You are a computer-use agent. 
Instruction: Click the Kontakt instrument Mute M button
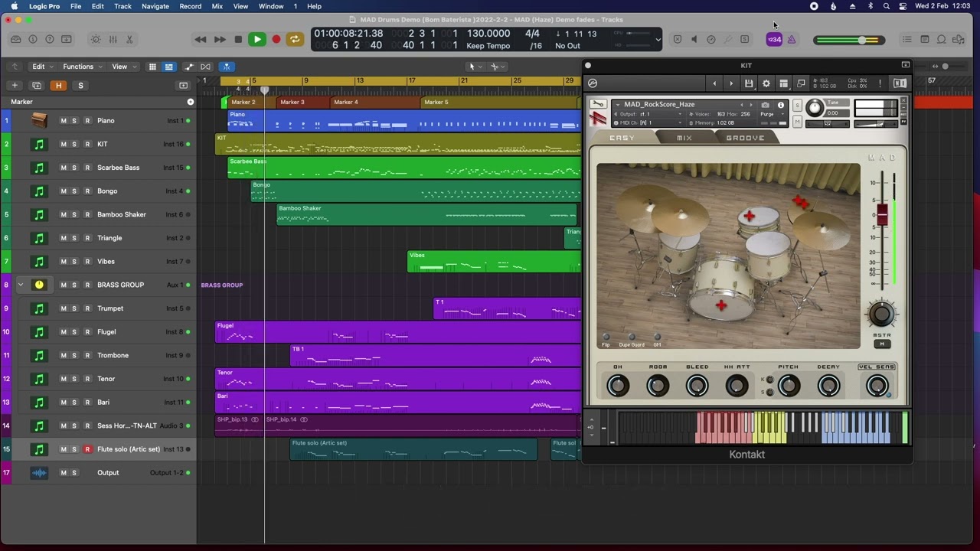(x=798, y=122)
